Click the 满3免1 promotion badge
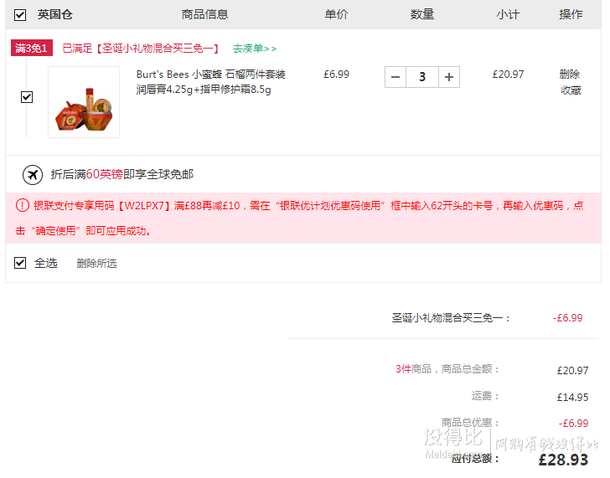 coord(32,48)
